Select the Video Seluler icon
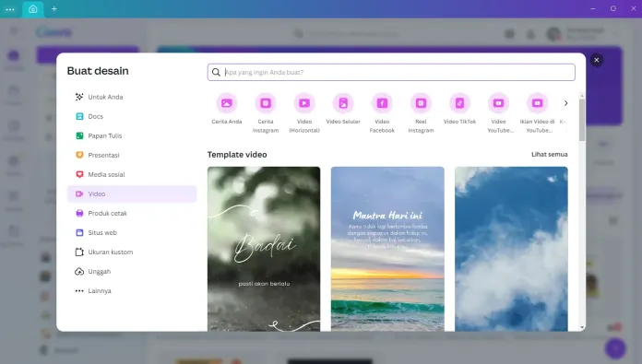 click(343, 103)
